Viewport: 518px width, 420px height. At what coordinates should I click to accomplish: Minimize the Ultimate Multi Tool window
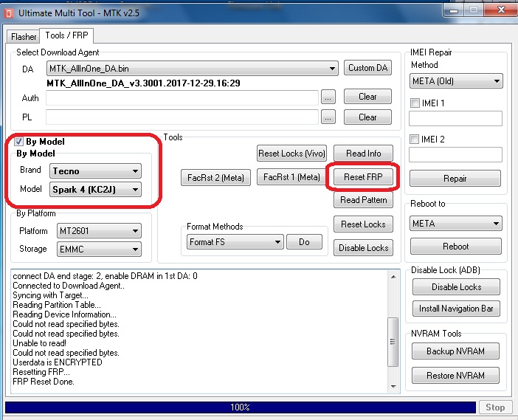coord(454,10)
